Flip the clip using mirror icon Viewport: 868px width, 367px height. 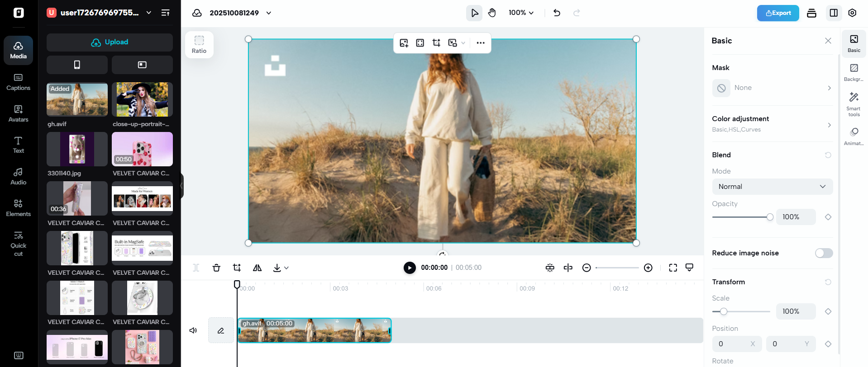257,268
